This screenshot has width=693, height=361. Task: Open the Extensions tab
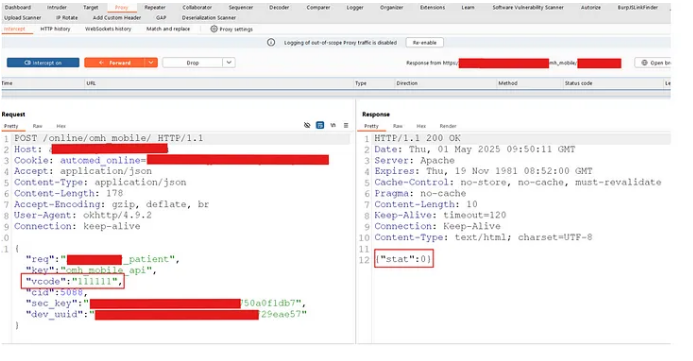(x=432, y=8)
